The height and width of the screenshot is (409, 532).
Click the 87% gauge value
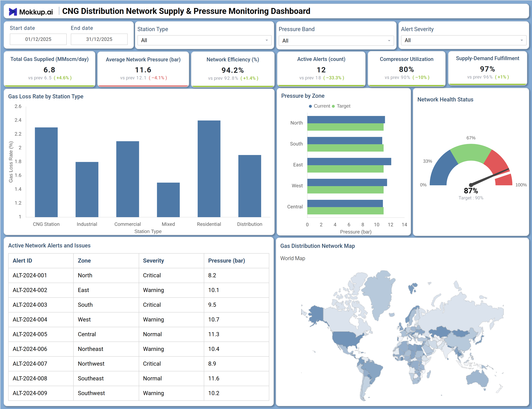471,191
